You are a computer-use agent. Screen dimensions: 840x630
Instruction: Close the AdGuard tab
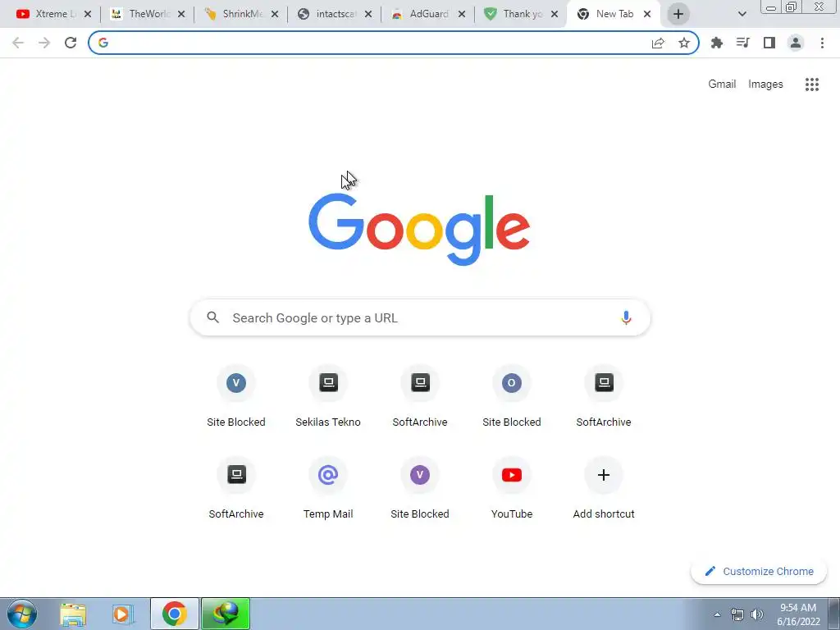coord(462,14)
